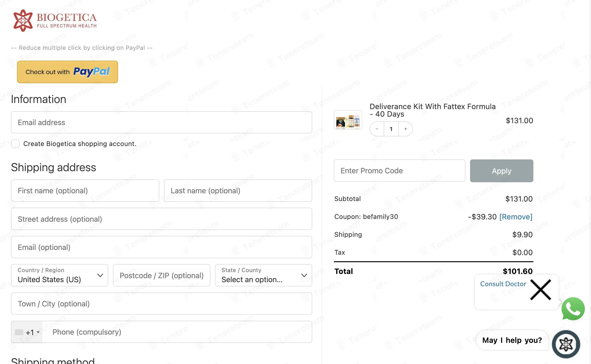This screenshot has height=364, width=591.
Task: Open the May I help you chat bubble
Action: 512,340
